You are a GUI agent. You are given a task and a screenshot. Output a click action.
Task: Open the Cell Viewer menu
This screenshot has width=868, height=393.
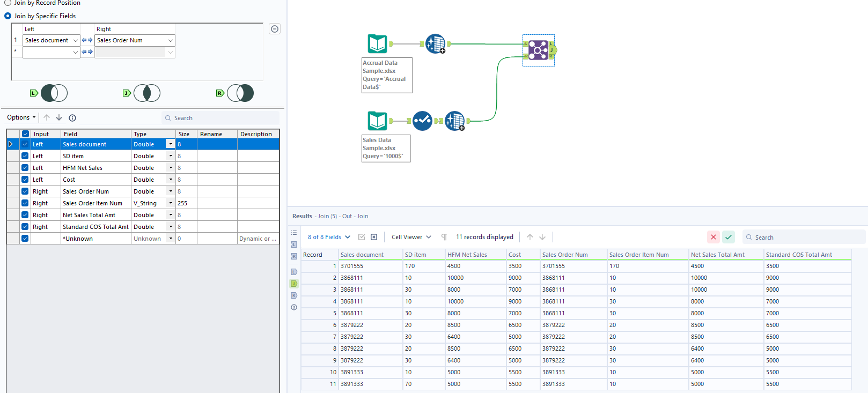pos(411,237)
